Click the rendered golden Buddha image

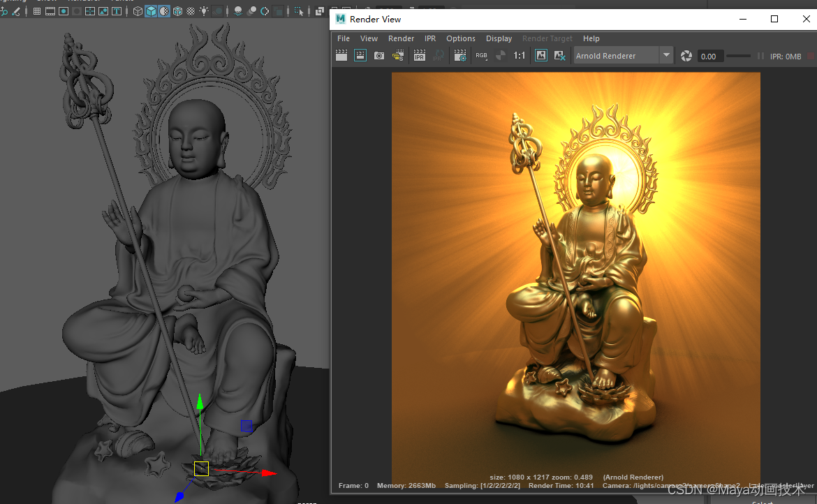tap(576, 281)
